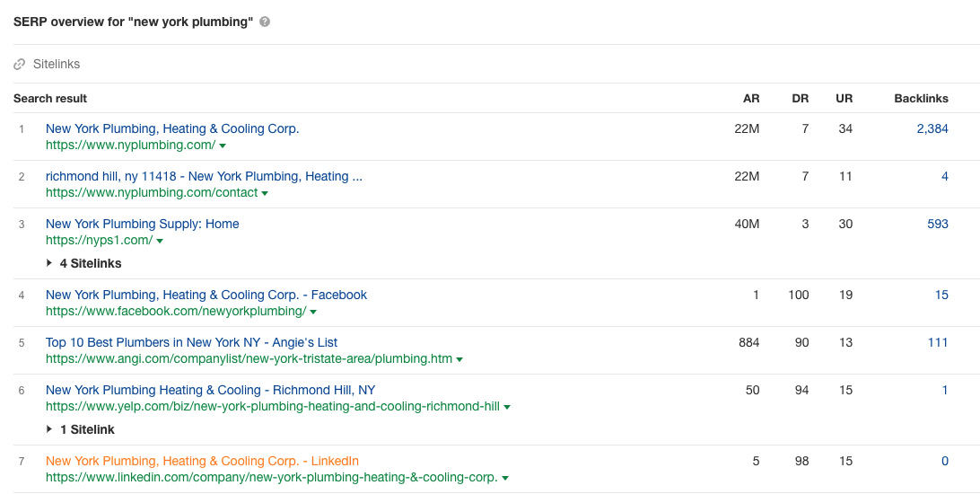Click the Search result column header
This screenshot has height=494, width=980.
click(50, 99)
